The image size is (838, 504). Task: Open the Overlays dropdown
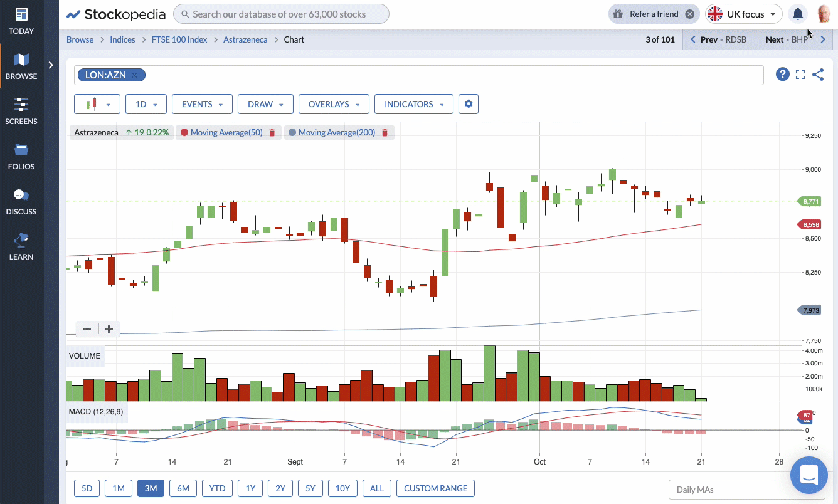coord(334,104)
